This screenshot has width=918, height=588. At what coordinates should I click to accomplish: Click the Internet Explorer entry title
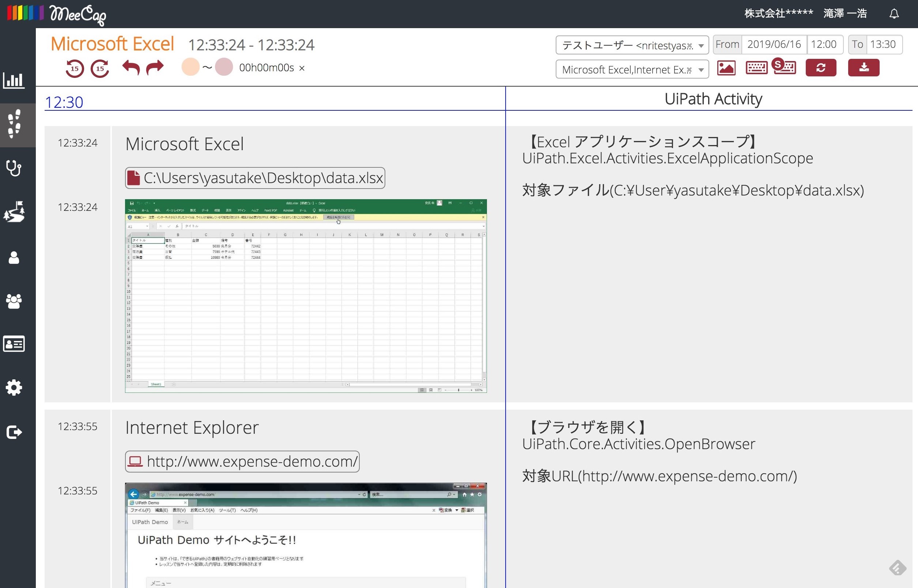(192, 428)
